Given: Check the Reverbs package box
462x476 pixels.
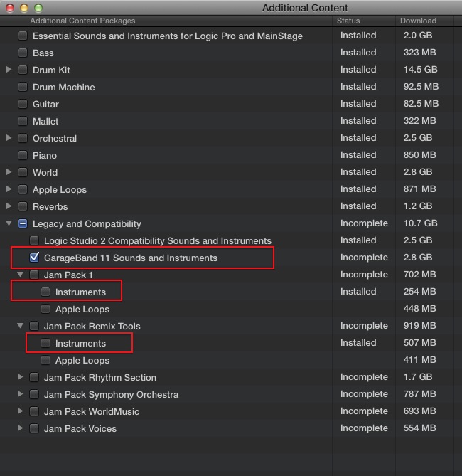Looking at the screenshot, I should (23, 206).
